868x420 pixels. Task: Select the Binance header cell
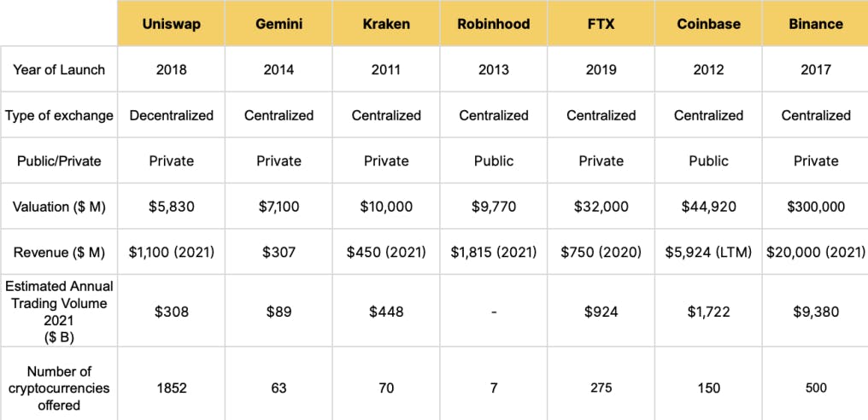(815, 24)
